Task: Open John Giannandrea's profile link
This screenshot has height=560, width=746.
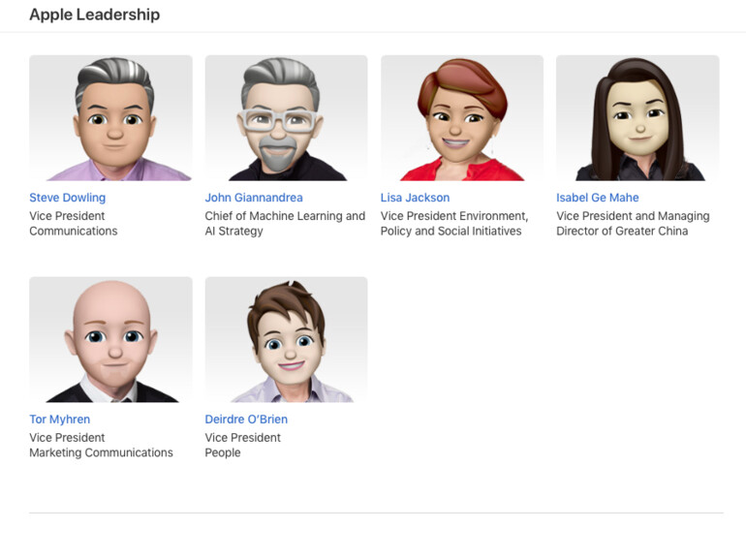Action: pyautogui.click(x=254, y=198)
